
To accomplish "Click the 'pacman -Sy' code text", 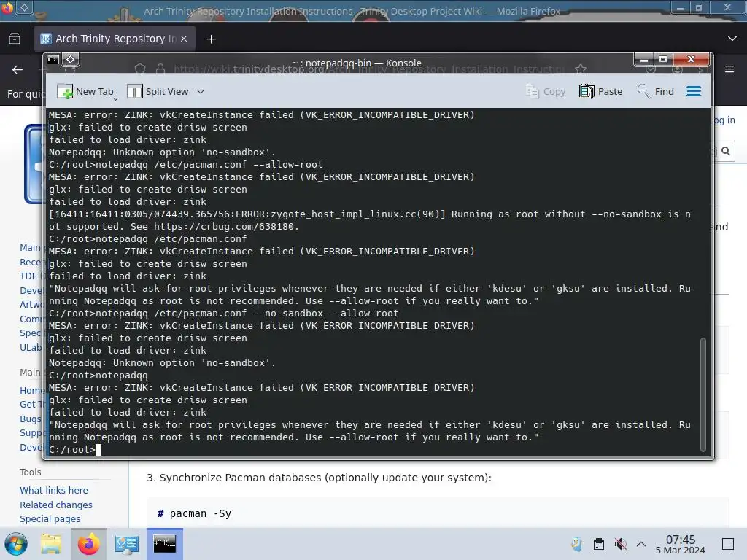I will (x=200, y=514).
